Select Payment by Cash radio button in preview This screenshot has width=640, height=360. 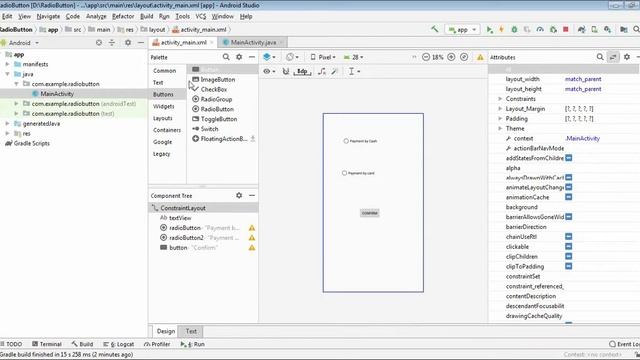click(360, 141)
